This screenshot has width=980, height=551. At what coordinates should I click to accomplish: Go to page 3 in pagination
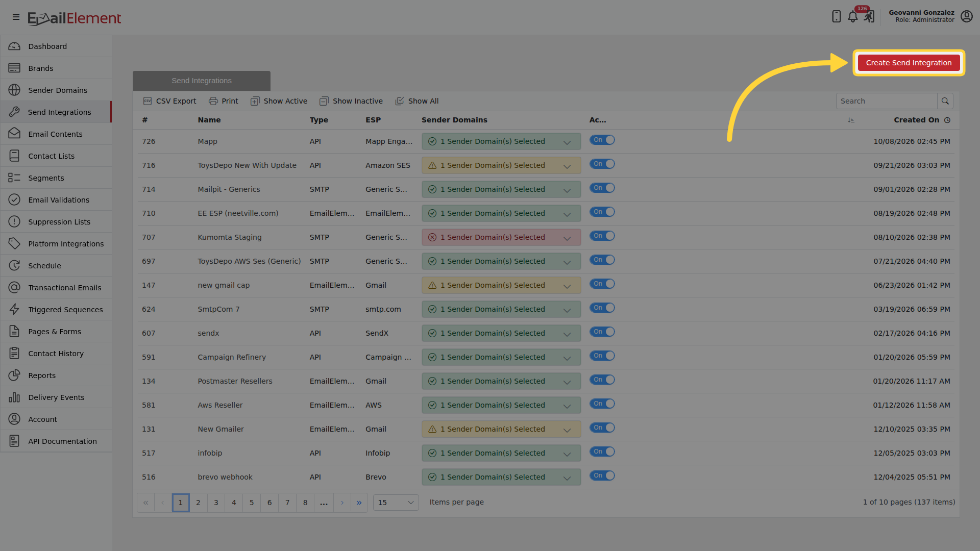pyautogui.click(x=216, y=503)
